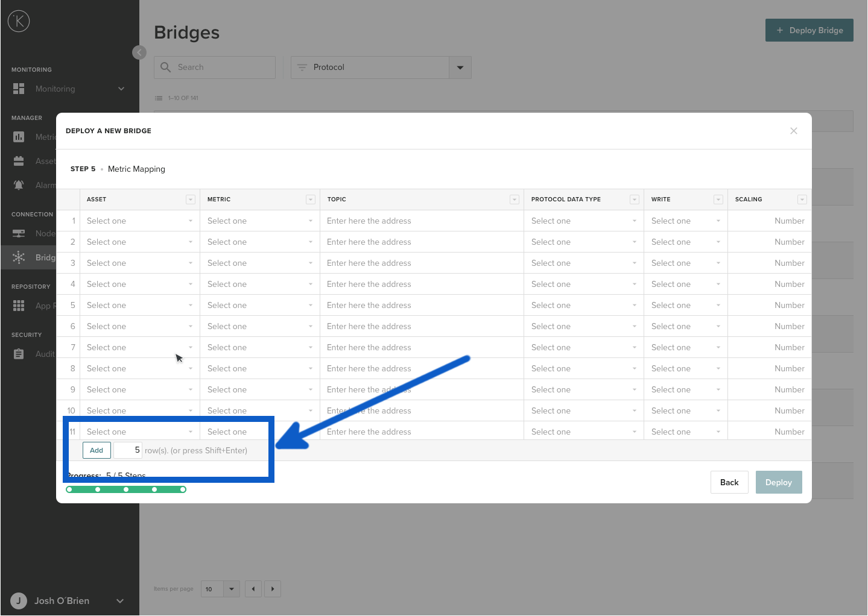Click the Deploy Bridge button
Viewport: 868px width, 616px height.
(809, 30)
